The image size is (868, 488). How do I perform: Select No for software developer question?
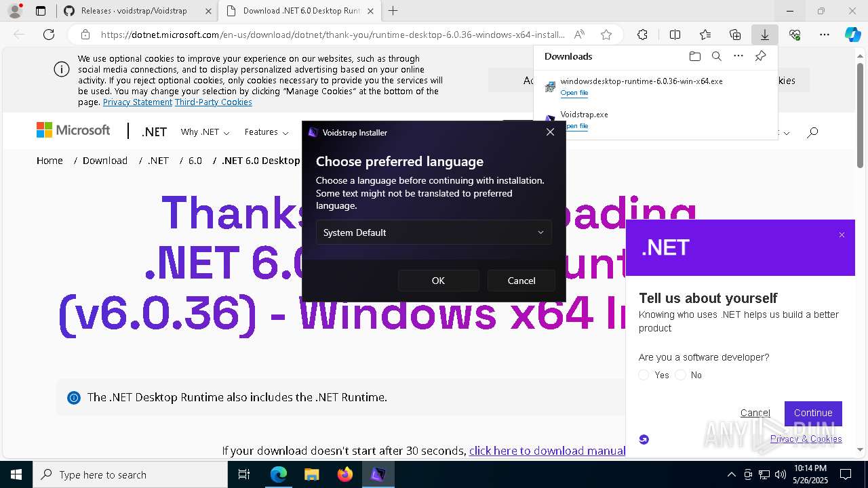point(681,375)
